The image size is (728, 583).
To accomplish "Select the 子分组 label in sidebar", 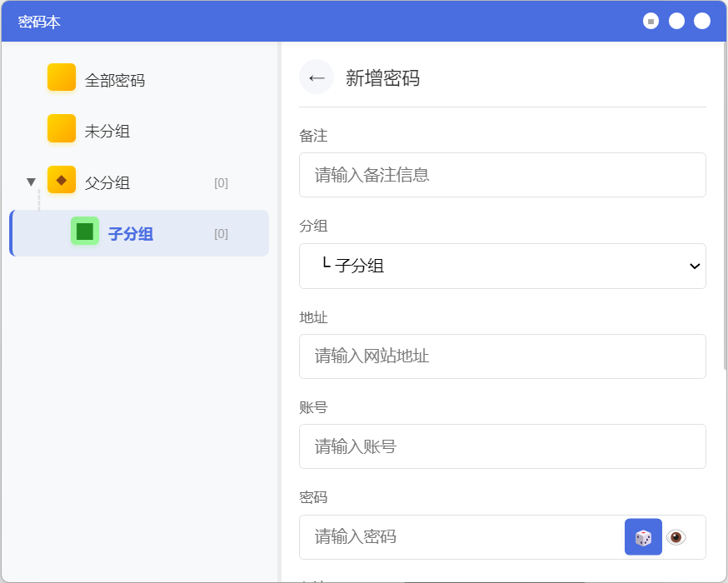I will click(131, 234).
